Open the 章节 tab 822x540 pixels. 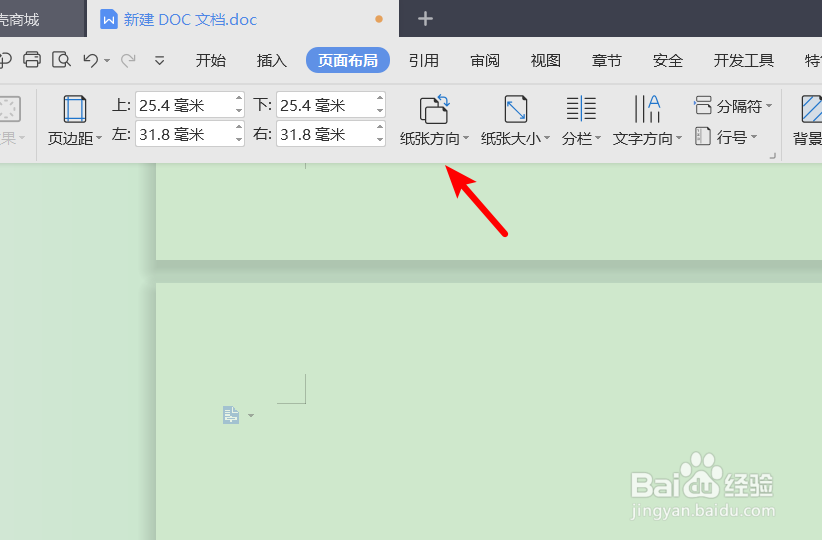pyautogui.click(x=607, y=61)
